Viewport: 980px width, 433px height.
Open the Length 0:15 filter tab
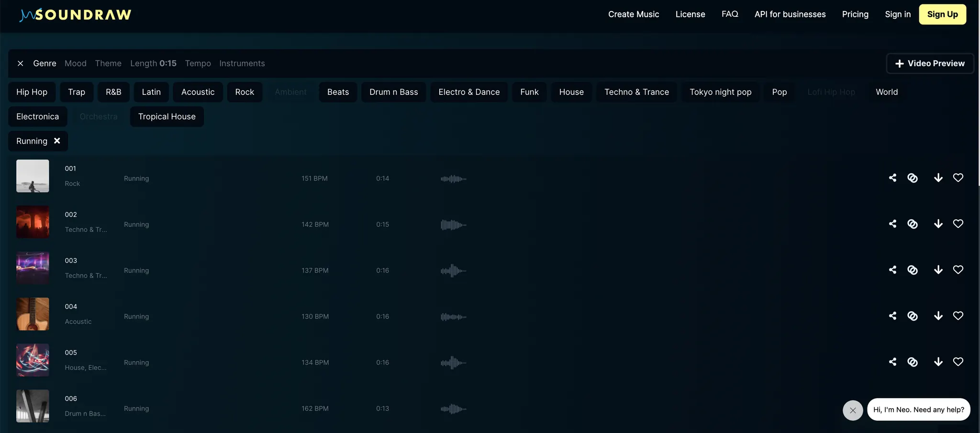click(153, 63)
